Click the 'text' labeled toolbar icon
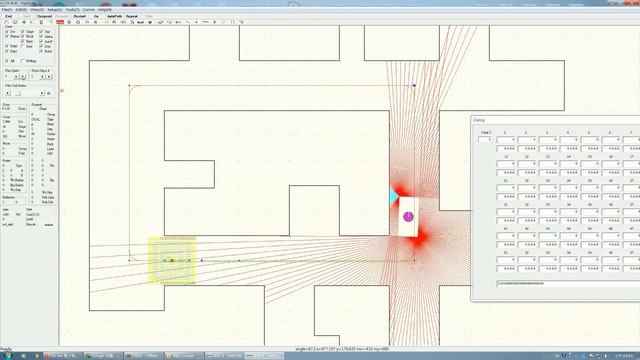Screen dimensions: 640x360 point(140,22)
